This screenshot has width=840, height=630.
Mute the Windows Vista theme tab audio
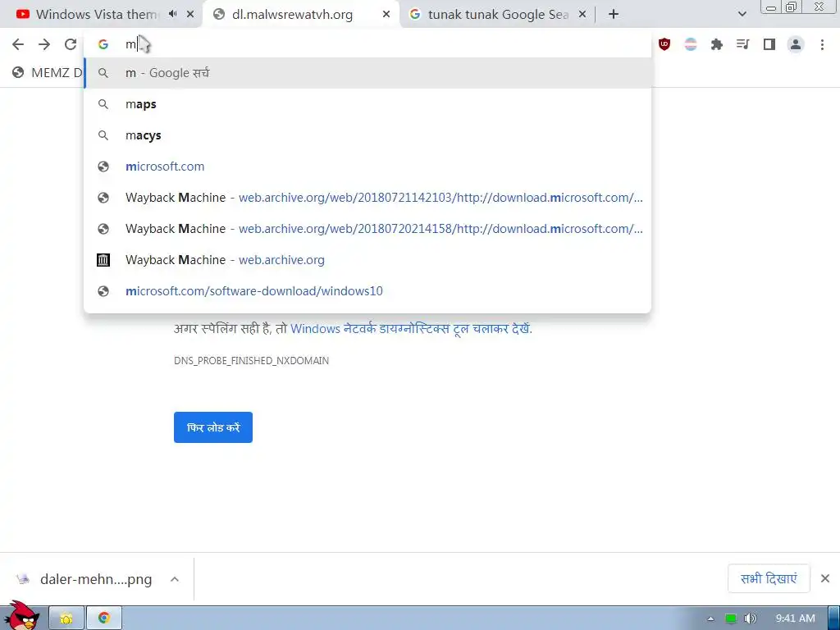click(x=172, y=14)
